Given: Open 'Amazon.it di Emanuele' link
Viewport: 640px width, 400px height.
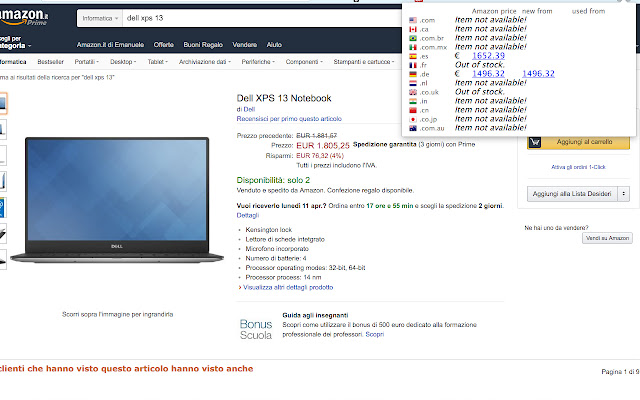Looking at the screenshot, I should 110,45.
